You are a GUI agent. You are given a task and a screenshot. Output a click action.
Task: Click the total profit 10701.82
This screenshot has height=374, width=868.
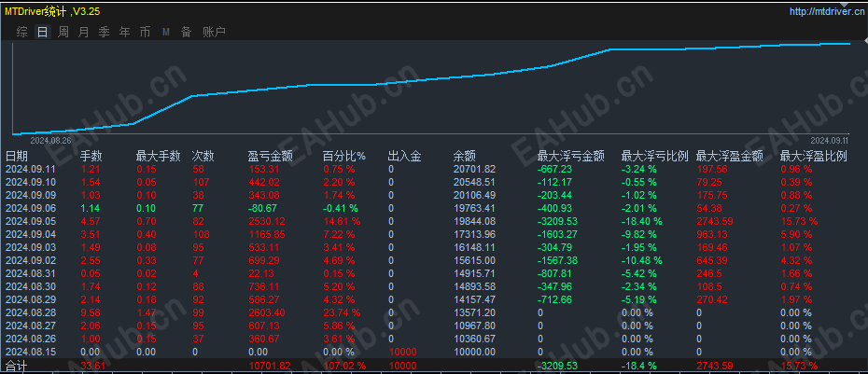269,366
